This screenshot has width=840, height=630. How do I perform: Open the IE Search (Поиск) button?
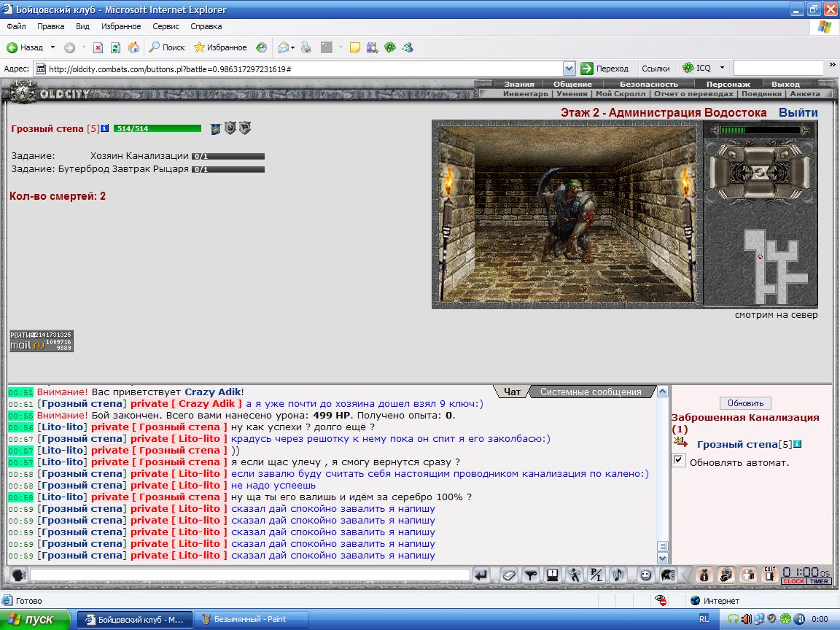(167, 47)
